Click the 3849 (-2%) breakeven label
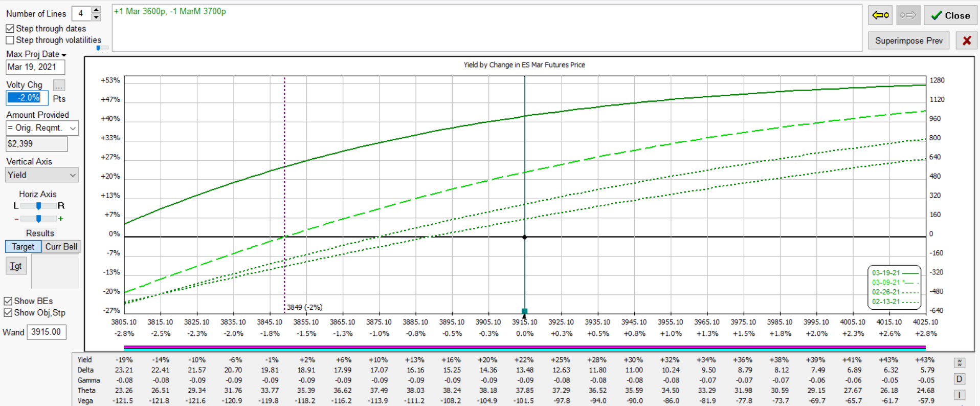This screenshot has height=406, width=980. tap(304, 307)
